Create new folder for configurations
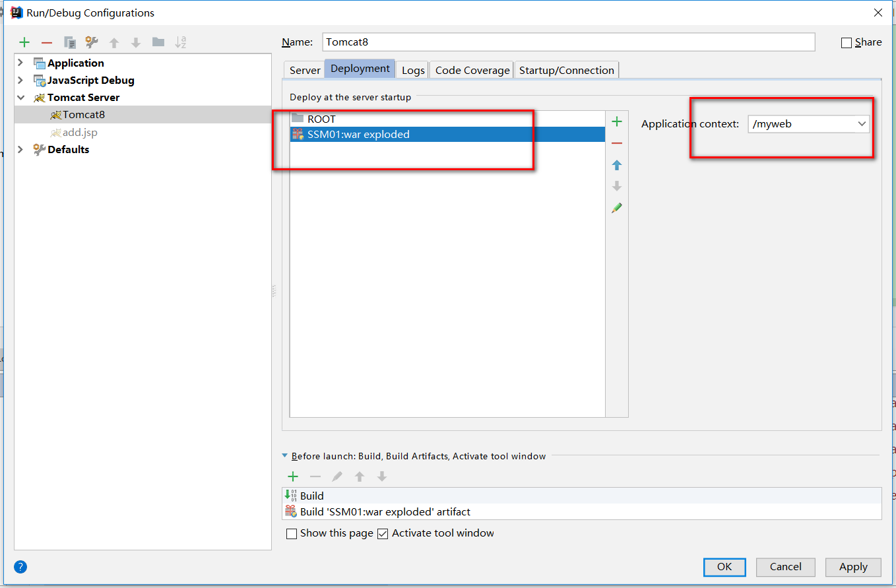This screenshot has height=588, width=896. click(x=158, y=42)
